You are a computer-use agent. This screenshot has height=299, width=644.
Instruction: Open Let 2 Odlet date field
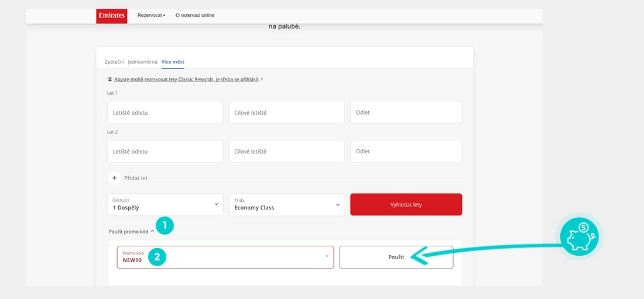[x=406, y=151]
